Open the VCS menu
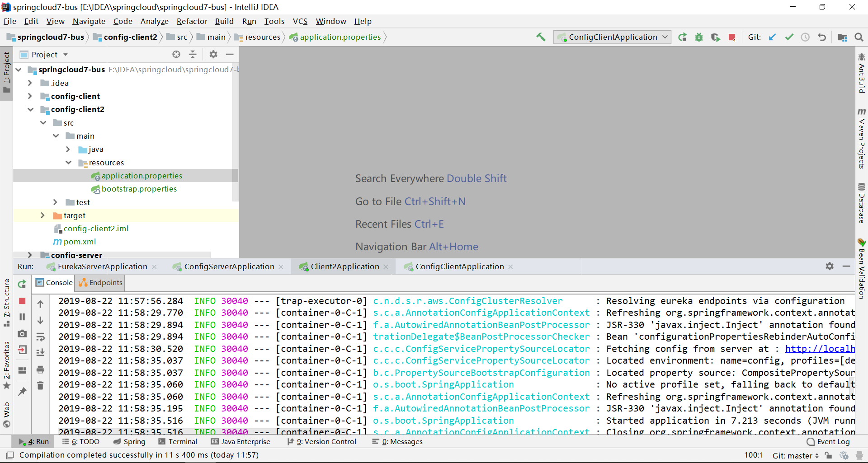868x463 pixels. click(x=300, y=21)
